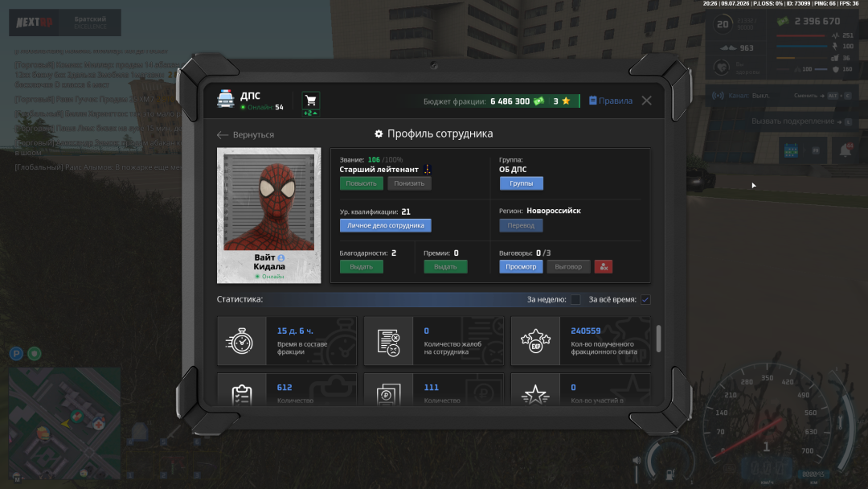Click the radio channel broadcast icon
The width and height of the screenshot is (868, 489).
click(718, 95)
